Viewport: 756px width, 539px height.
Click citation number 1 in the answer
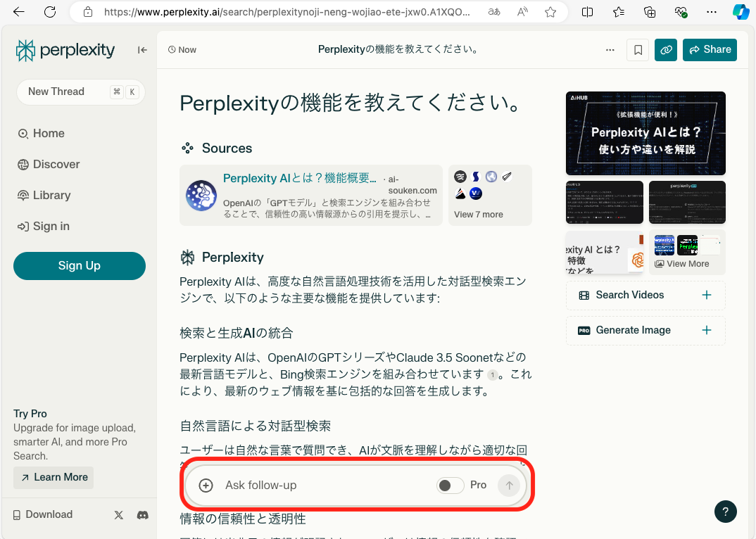click(x=492, y=374)
